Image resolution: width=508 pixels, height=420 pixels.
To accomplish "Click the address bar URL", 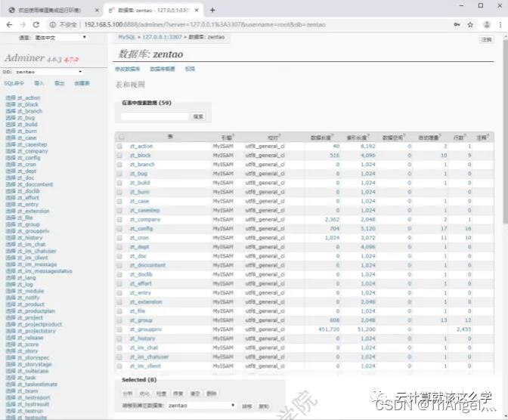I will [205, 25].
